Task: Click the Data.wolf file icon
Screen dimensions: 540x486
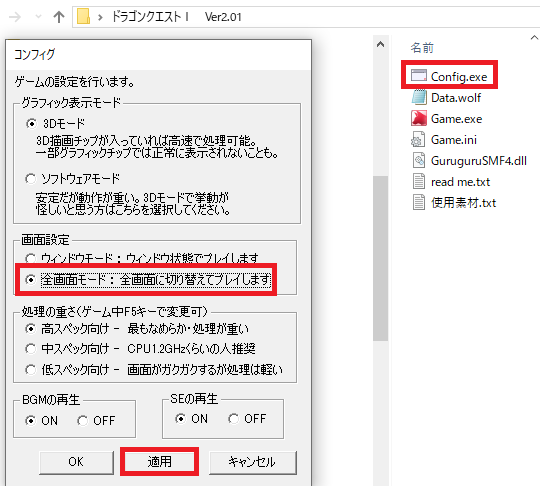Action: click(x=419, y=97)
